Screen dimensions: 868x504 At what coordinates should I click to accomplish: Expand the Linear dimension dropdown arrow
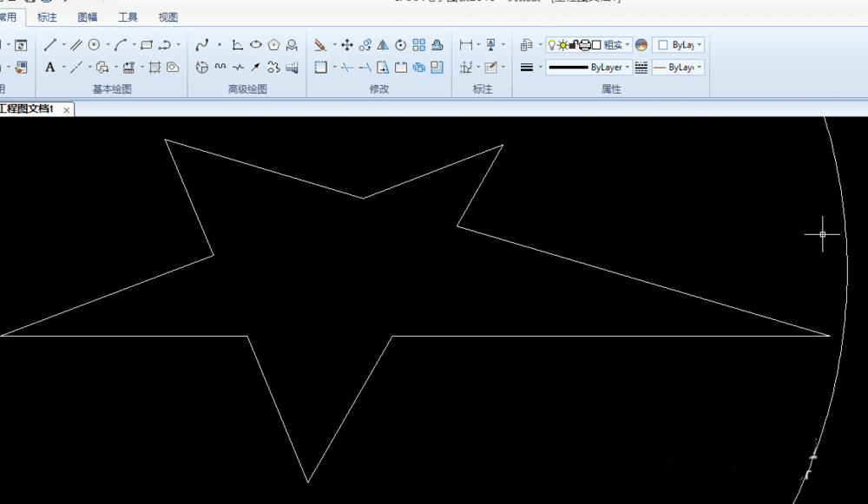(478, 45)
